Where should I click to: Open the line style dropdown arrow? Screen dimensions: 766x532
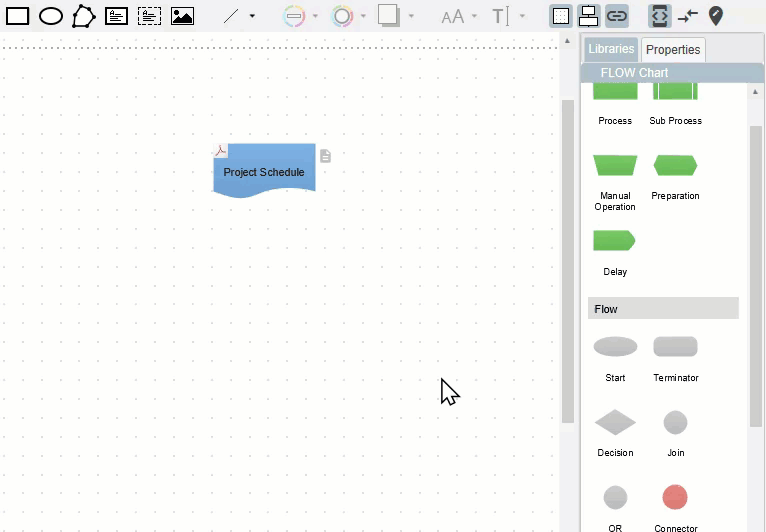pos(252,16)
